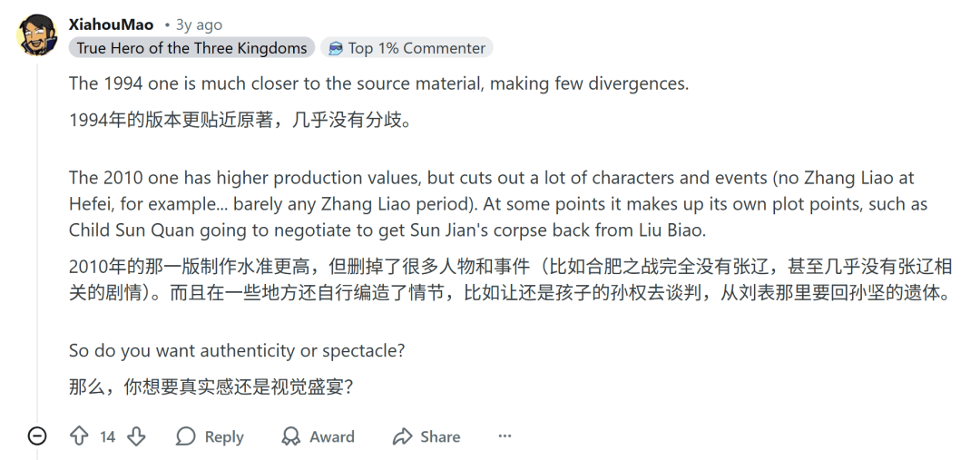Downvote XiahouMao's comment

[x=136, y=436]
